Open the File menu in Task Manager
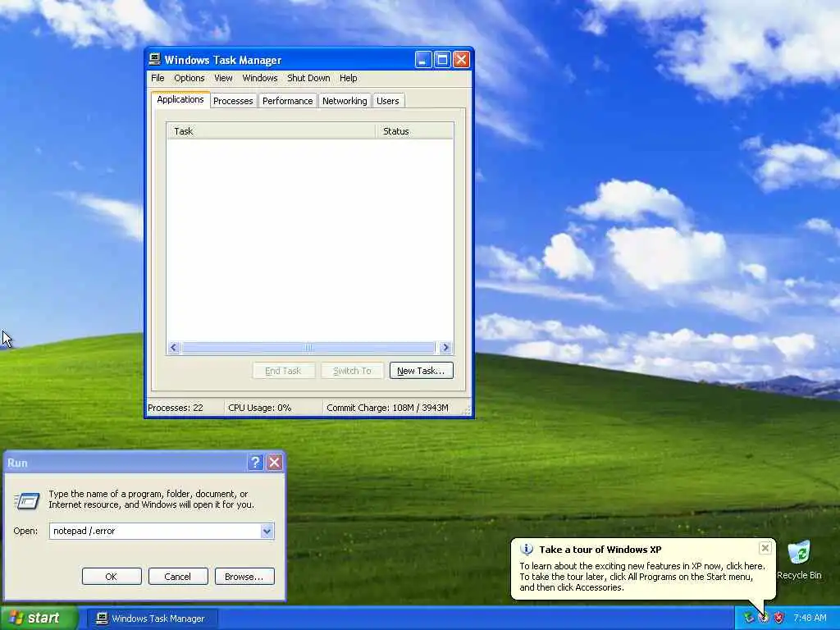Screen dimensions: 840x630 pyautogui.click(x=157, y=78)
